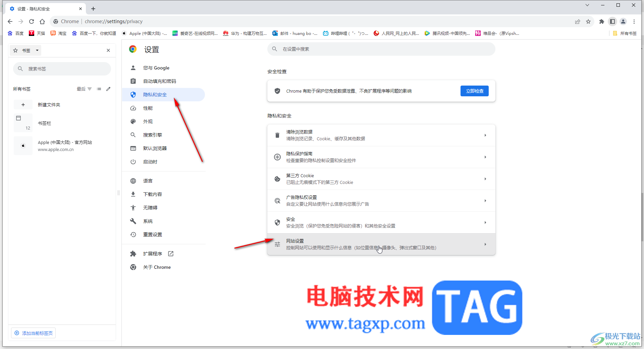
Task: Open 重置设置 settings section
Action: [x=163, y=235]
